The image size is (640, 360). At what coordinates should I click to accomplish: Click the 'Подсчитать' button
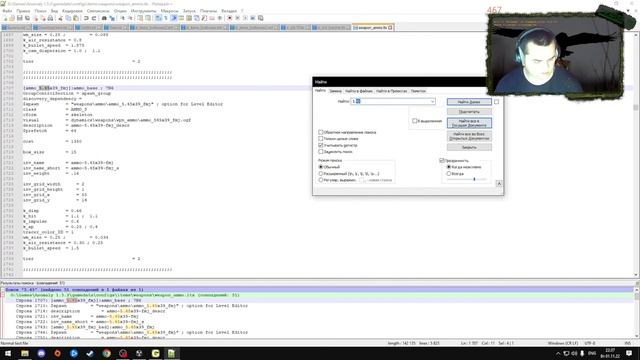coord(469,111)
